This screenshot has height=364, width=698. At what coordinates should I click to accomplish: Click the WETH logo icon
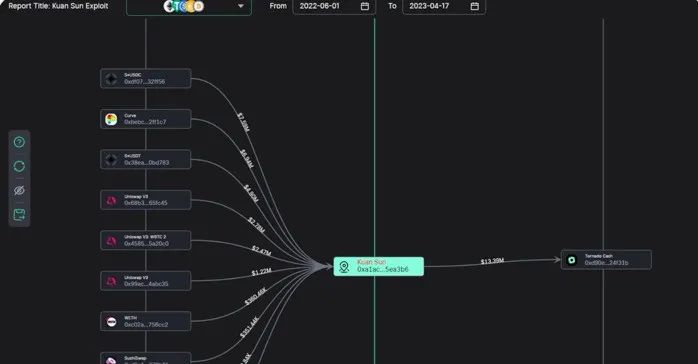(111, 322)
